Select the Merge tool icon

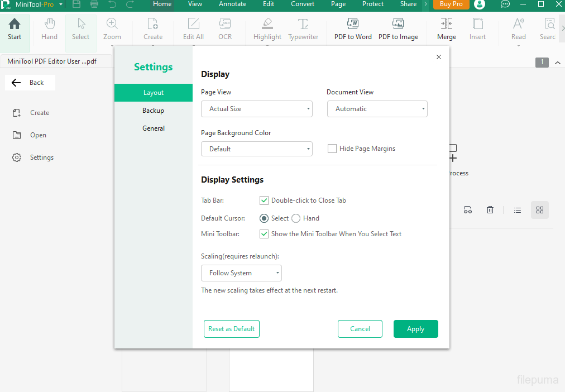[x=446, y=24]
